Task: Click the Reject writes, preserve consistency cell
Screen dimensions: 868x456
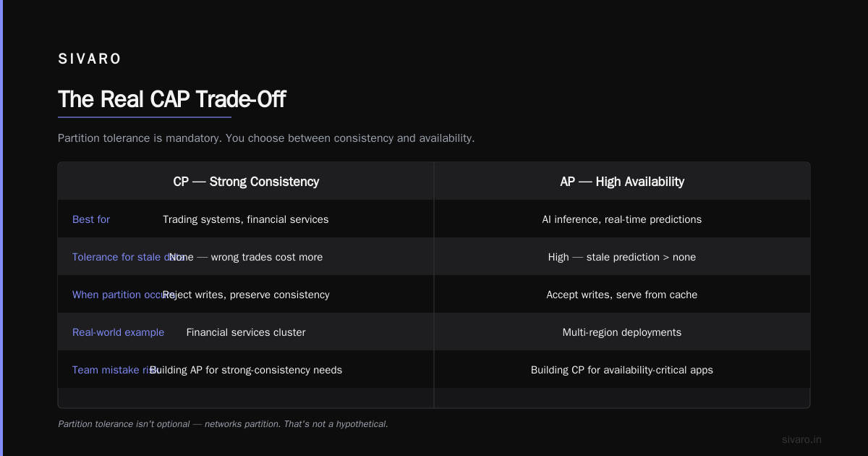Action: coord(246,295)
